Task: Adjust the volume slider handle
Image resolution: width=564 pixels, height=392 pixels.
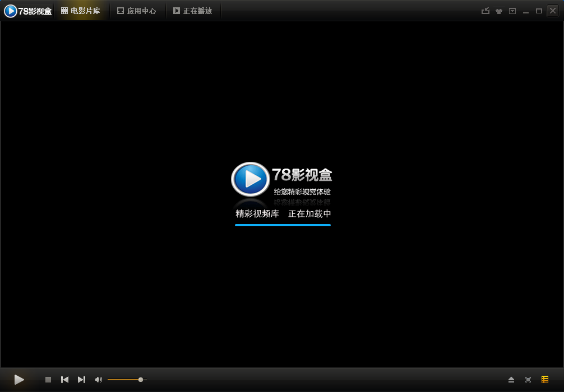Action: coord(141,380)
